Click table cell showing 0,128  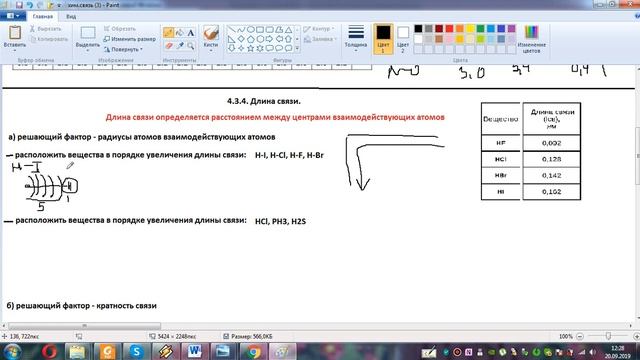pos(551,159)
